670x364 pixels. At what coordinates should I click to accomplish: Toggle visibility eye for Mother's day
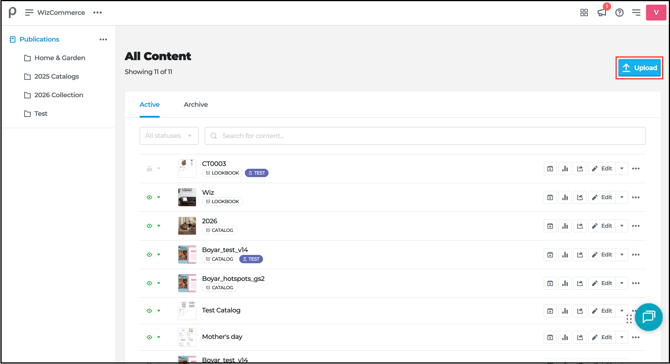point(149,338)
